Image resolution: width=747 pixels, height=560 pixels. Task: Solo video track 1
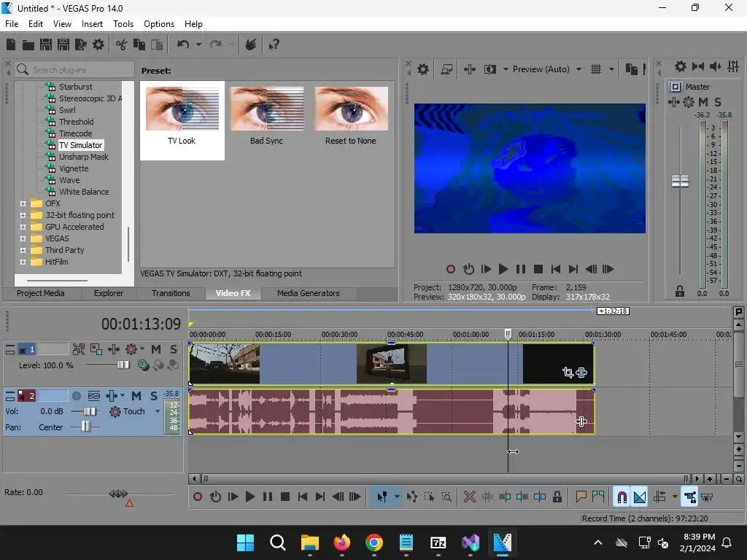174,349
